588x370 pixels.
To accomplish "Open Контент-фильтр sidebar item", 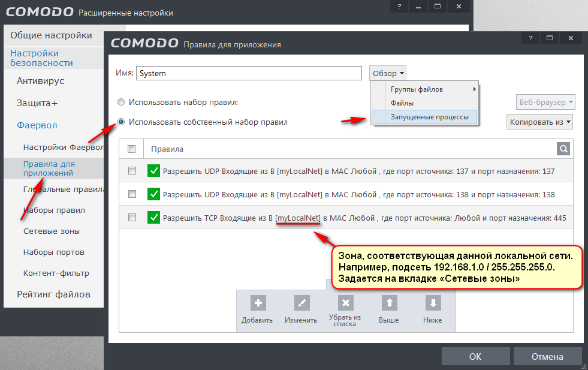I will (x=56, y=273).
